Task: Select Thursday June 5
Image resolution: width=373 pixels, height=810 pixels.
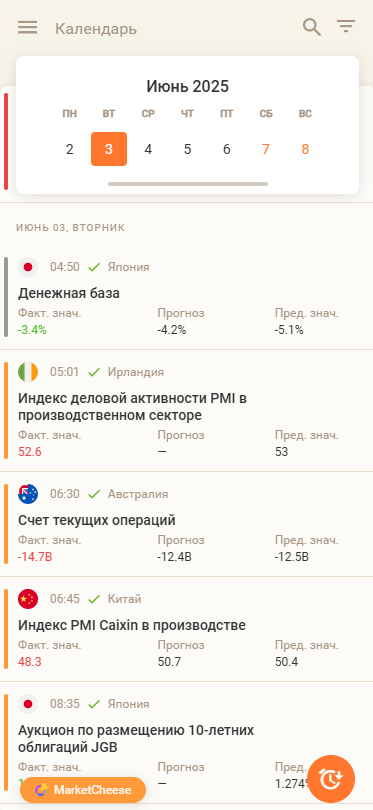Action: click(x=188, y=149)
